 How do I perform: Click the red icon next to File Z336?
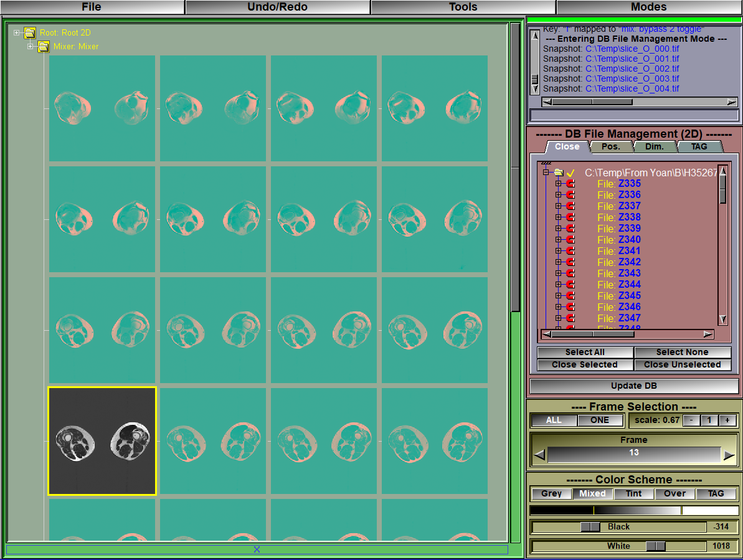point(570,195)
